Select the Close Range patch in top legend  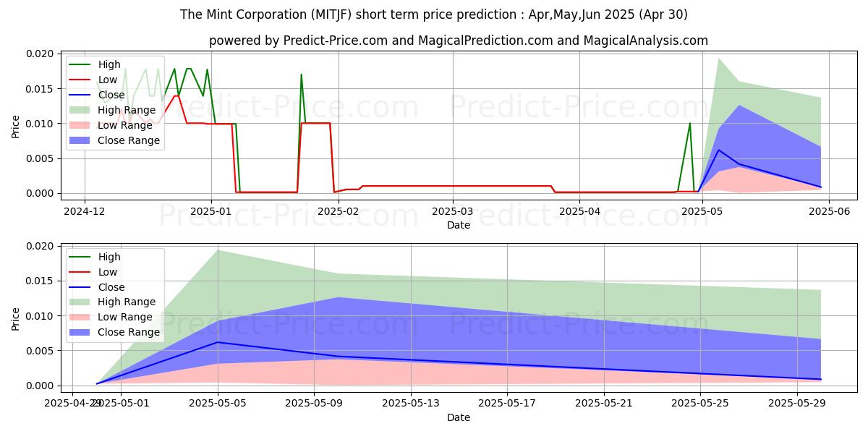coord(80,140)
